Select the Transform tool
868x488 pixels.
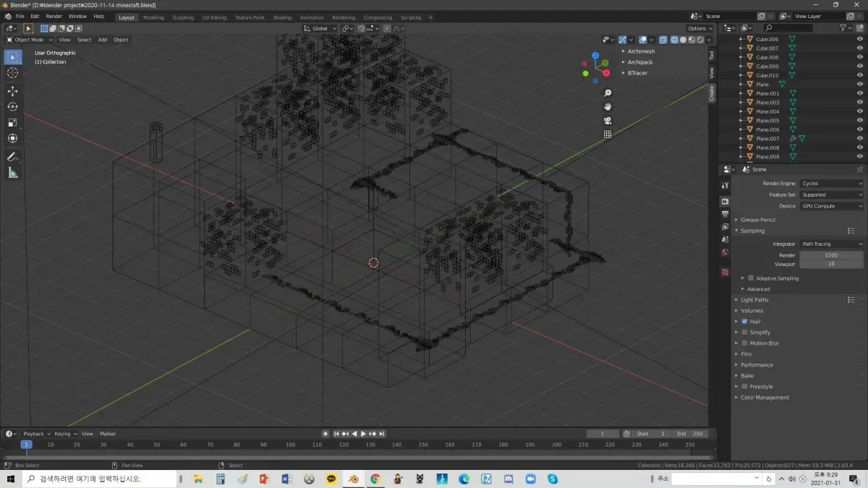pos(12,139)
